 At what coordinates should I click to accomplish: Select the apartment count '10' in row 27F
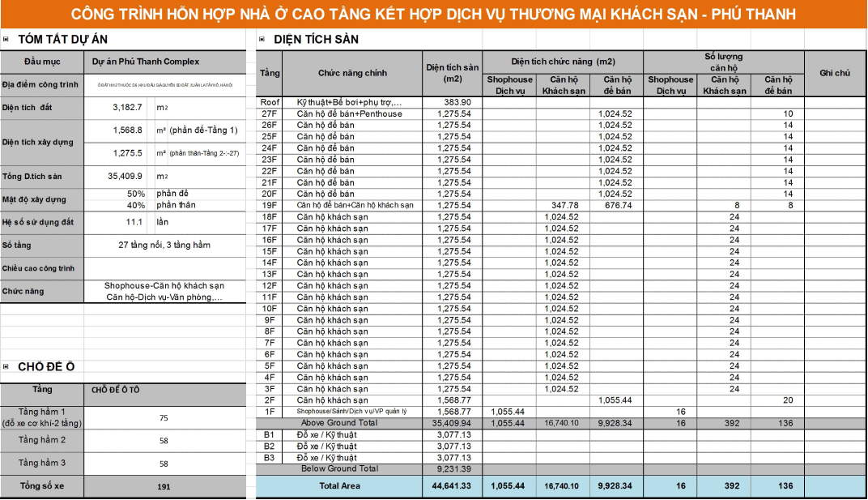coord(788,113)
